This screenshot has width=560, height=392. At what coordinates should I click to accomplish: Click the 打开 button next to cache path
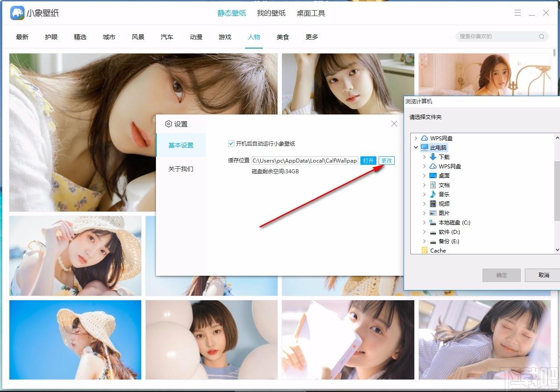(x=368, y=160)
